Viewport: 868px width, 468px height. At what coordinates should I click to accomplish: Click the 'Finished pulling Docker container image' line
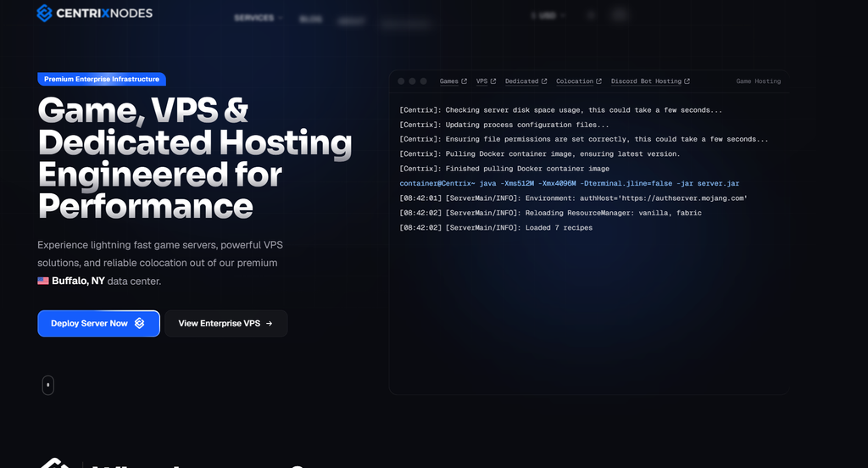(x=504, y=169)
